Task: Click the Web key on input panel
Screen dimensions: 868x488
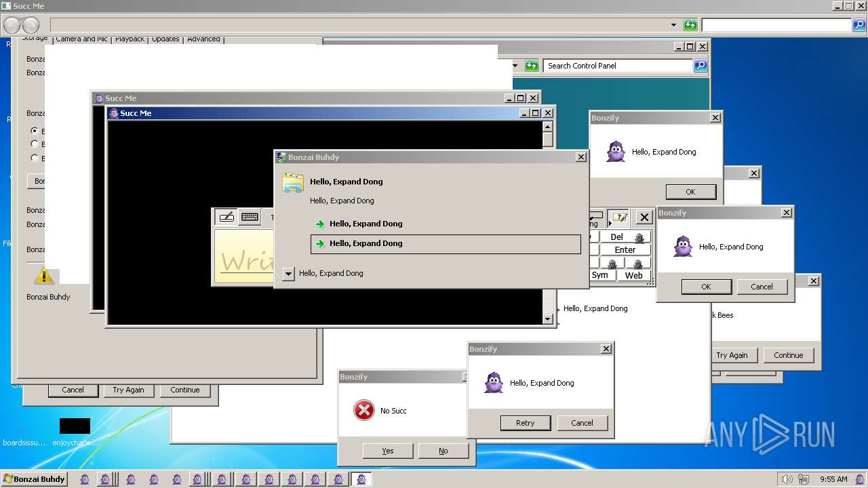Action: click(634, 275)
